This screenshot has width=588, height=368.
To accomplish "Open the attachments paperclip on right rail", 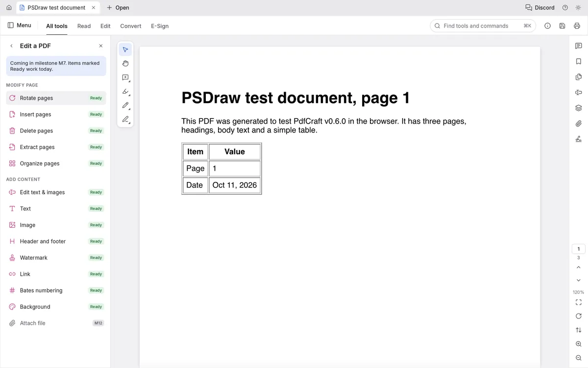I will (579, 124).
